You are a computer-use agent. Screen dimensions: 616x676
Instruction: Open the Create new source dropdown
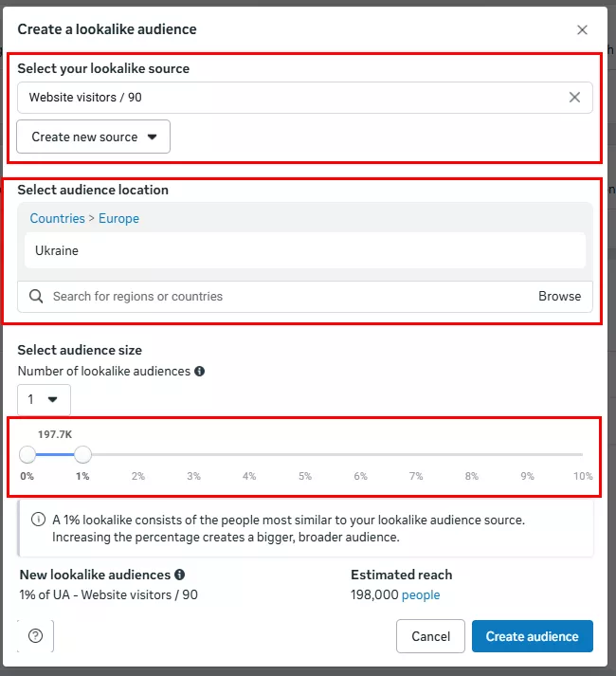(94, 137)
